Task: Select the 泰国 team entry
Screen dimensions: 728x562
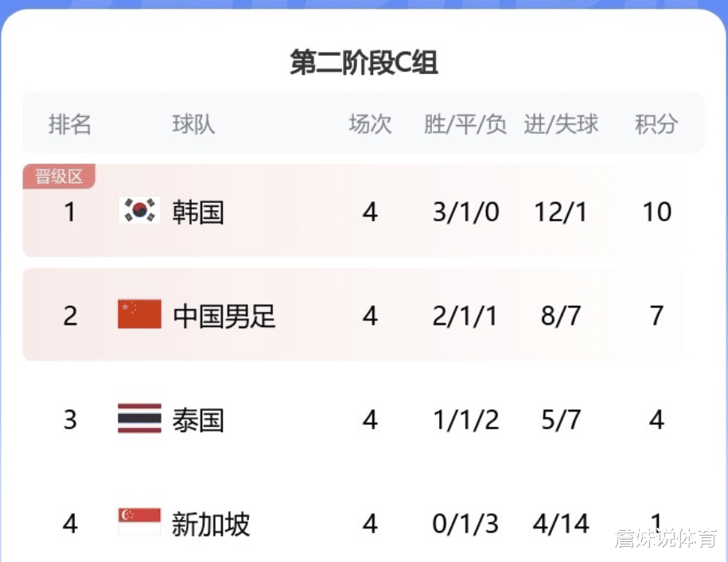Action: pos(198,420)
